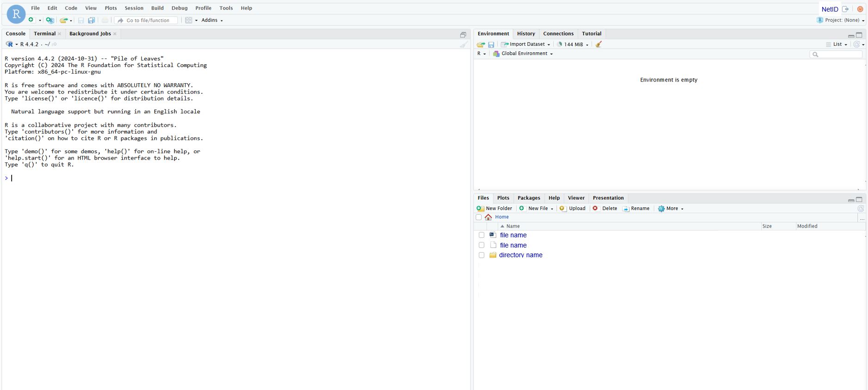Click the NetID user label

point(830,9)
